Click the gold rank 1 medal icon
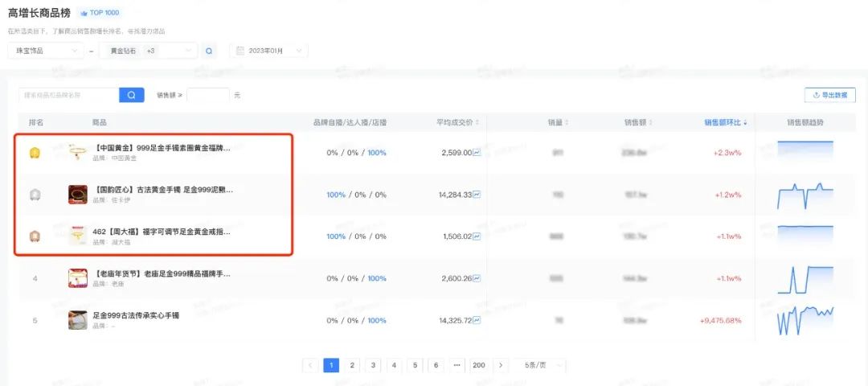The width and height of the screenshot is (868, 386). click(35, 152)
